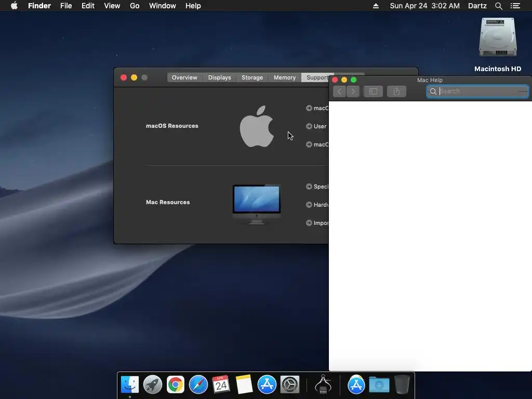This screenshot has width=532, height=399.
Task: Open Launchpad from the Dock
Action: 153,385
